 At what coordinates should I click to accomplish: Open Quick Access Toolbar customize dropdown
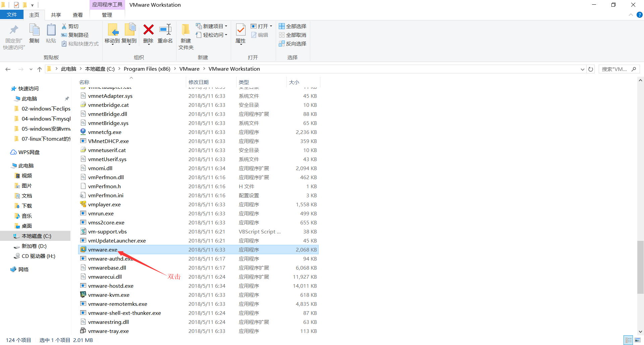[32, 5]
